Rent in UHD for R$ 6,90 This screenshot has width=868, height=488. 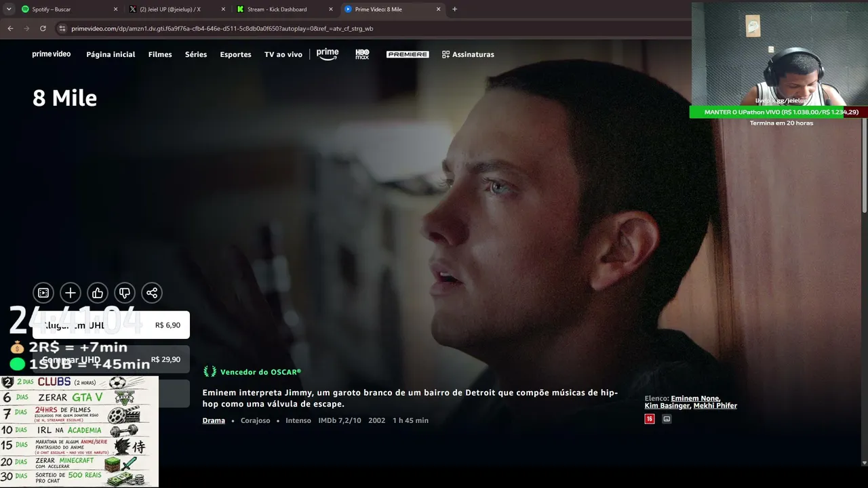111,325
